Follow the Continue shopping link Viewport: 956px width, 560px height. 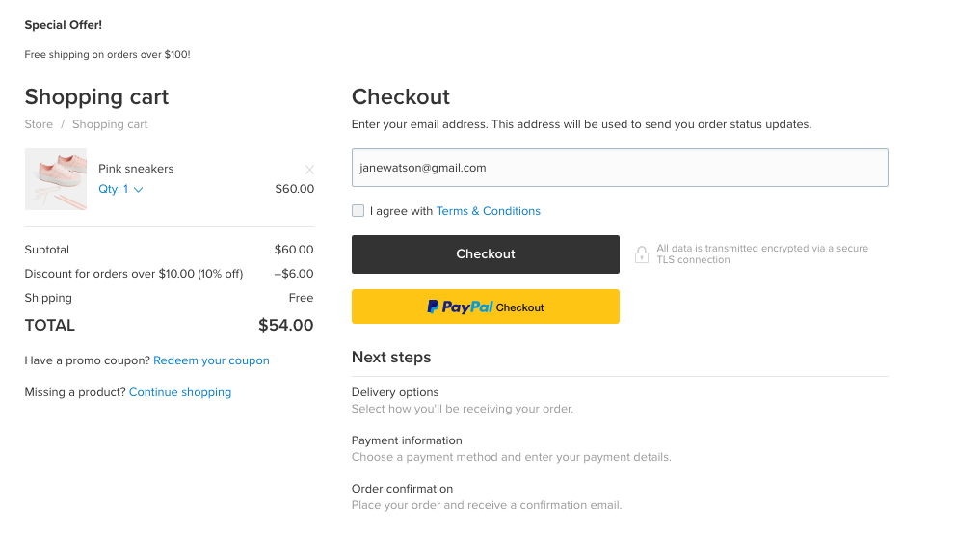(180, 392)
